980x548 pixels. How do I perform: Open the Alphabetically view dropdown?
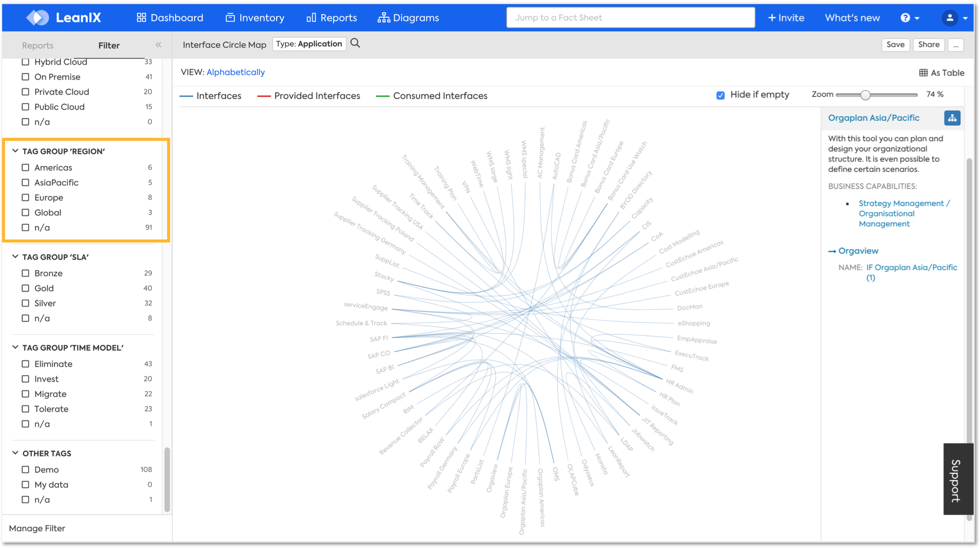(x=235, y=72)
